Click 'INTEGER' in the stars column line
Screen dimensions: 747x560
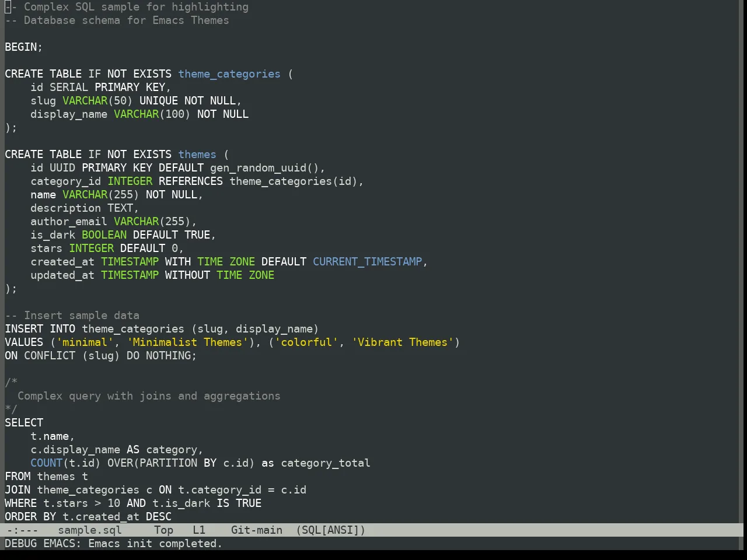tap(92, 249)
